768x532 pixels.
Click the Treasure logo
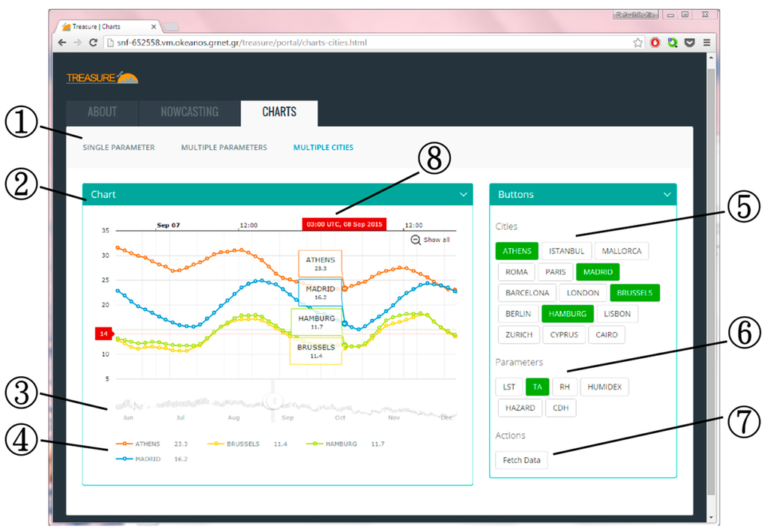click(102, 77)
